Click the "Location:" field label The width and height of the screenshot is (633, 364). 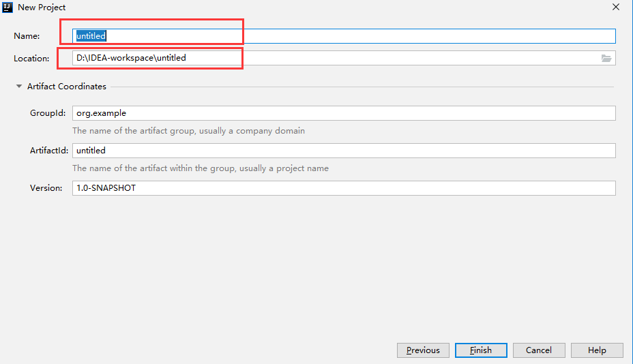point(31,59)
